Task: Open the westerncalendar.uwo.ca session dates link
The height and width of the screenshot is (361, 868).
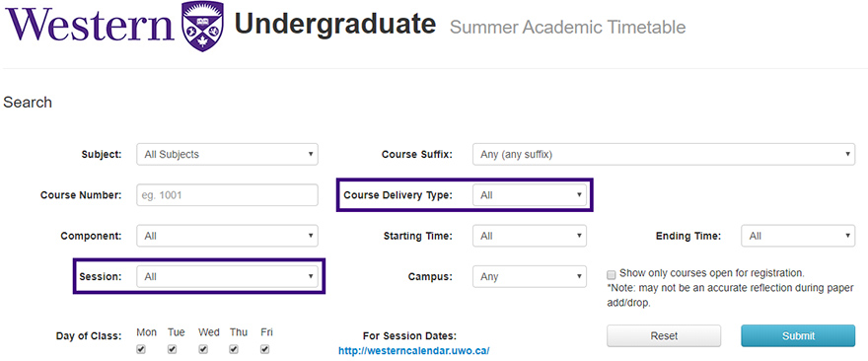Action: point(414,350)
